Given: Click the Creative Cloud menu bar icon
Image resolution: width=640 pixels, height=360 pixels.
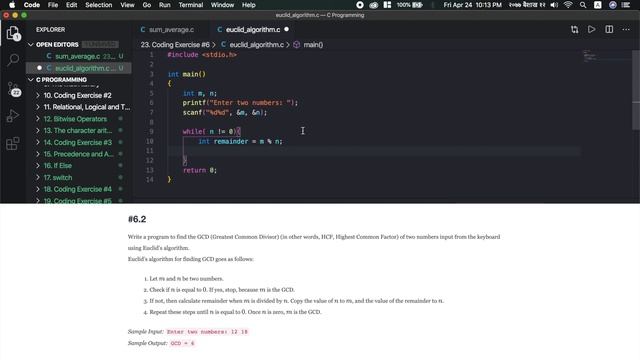Looking at the screenshot, I should [373, 5].
